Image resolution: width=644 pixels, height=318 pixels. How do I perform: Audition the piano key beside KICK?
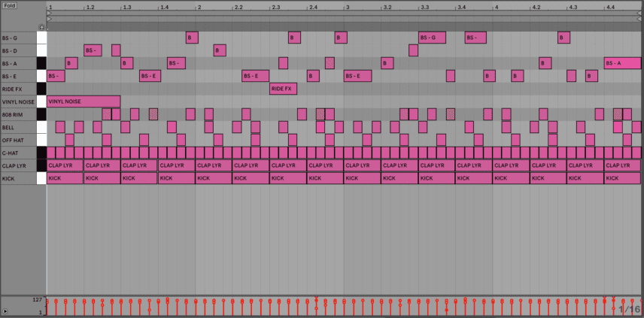[x=41, y=178]
